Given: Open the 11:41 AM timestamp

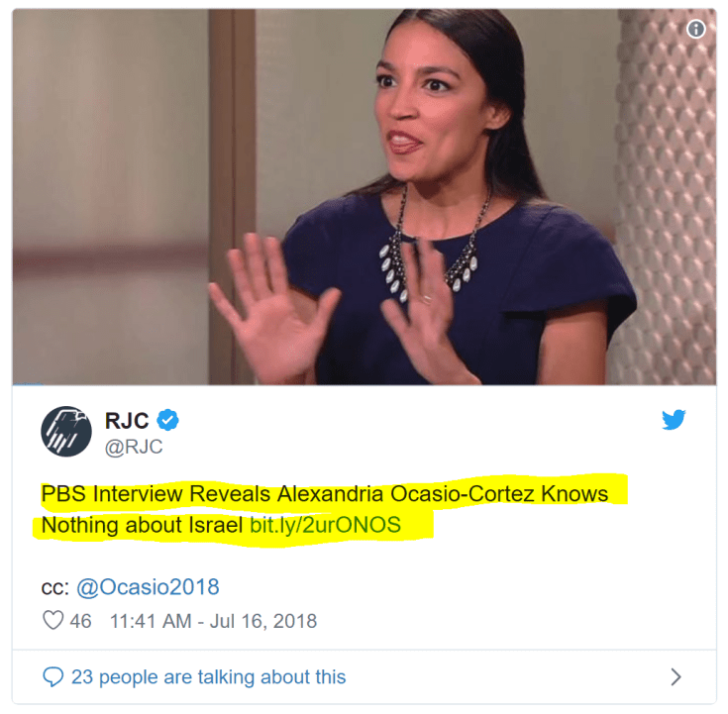Looking at the screenshot, I should (x=151, y=621).
